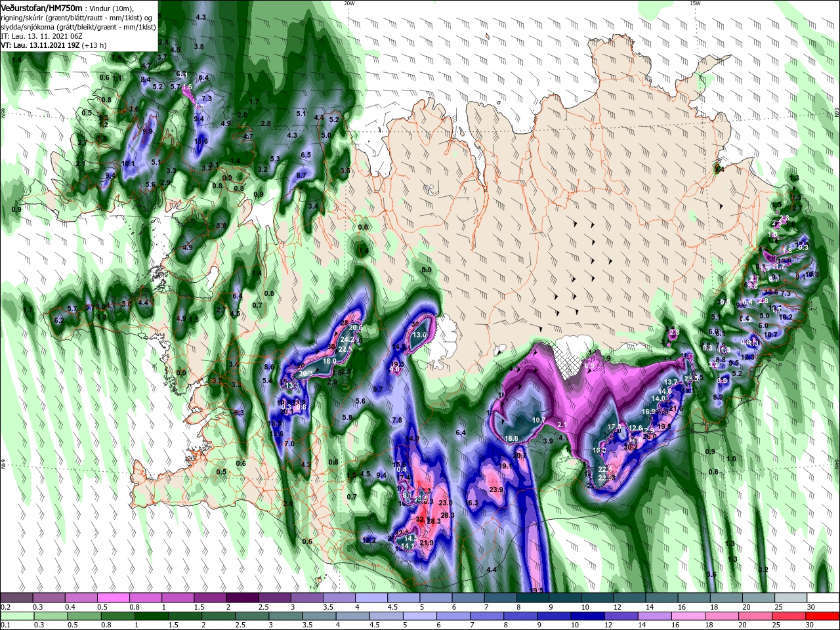Image resolution: width=840 pixels, height=630 pixels.
Task: Click the 20W longitude label
Action: click(x=349, y=3)
